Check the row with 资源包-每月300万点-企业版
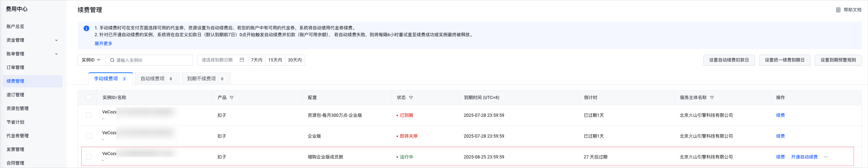 click(89, 115)
